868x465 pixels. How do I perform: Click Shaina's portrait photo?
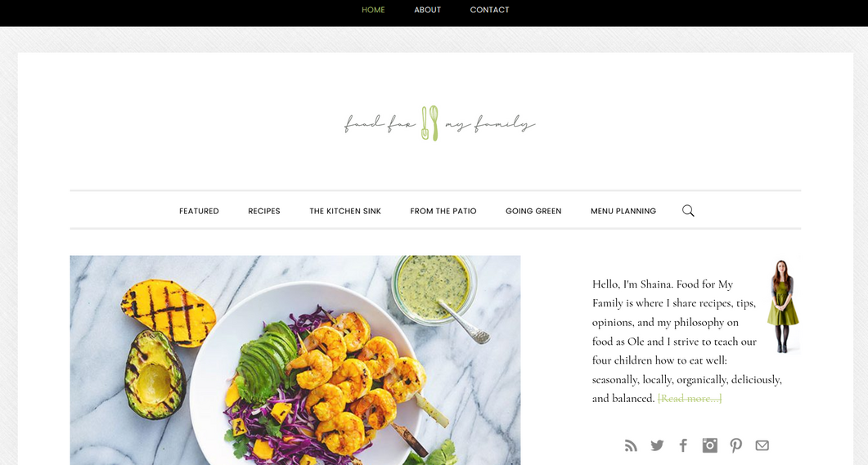point(783,306)
